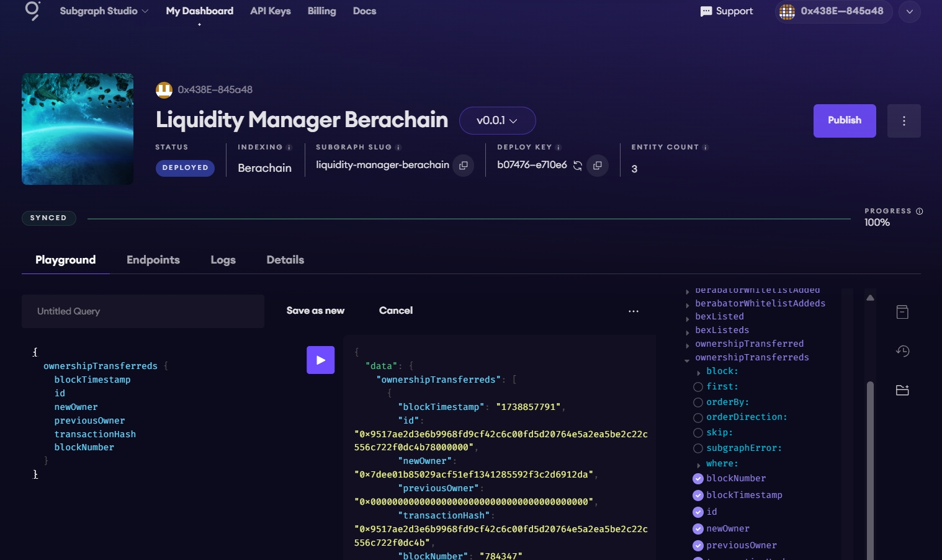Regenerate the deploy key
The image size is (942, 560).
pos(578,166)
